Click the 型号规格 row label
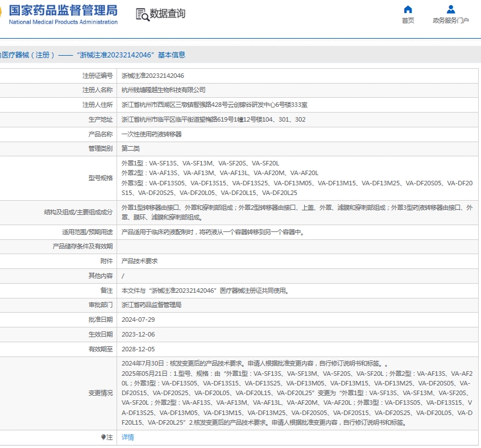This screenshot has height=448, width=481. pyautogui.click(x=101, y=178)
